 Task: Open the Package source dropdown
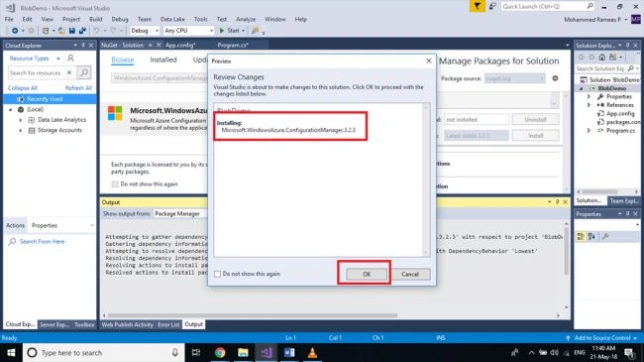pyautogui.click(x=514, y=78)
